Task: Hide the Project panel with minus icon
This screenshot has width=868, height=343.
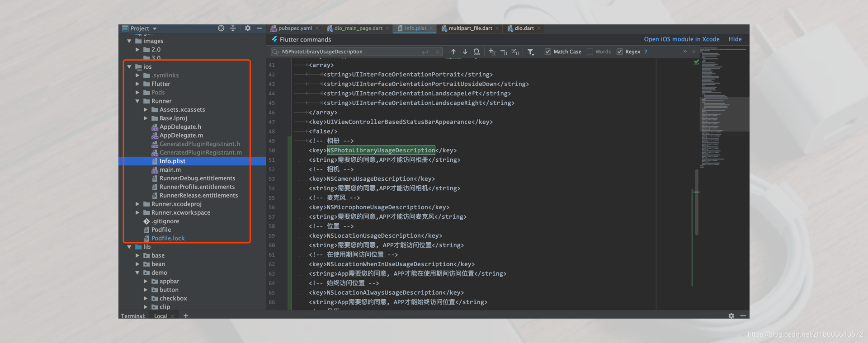Action: click(x=259, y=28)
